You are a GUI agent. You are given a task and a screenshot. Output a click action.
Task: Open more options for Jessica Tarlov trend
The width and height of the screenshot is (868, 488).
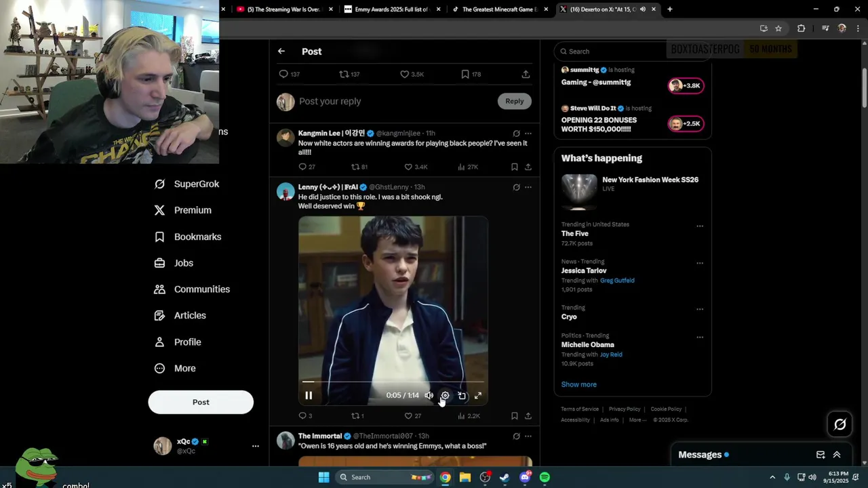(700, 263)
